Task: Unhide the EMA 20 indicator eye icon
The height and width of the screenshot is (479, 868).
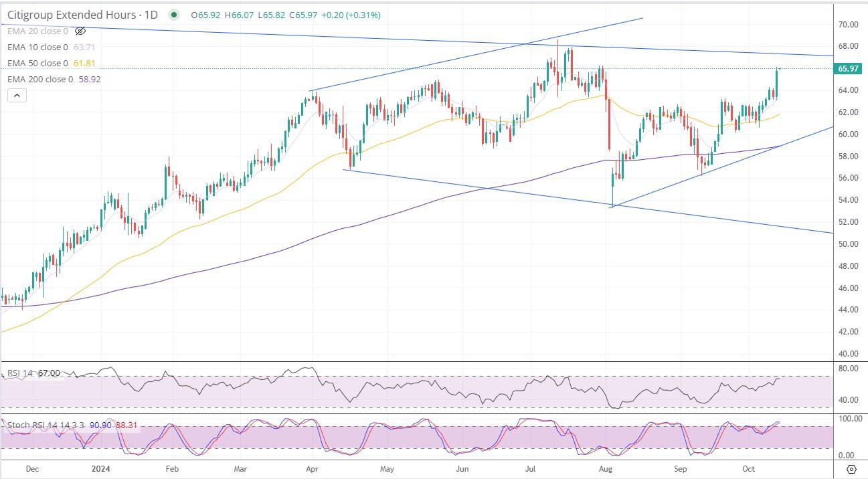Action: point(80,31)
